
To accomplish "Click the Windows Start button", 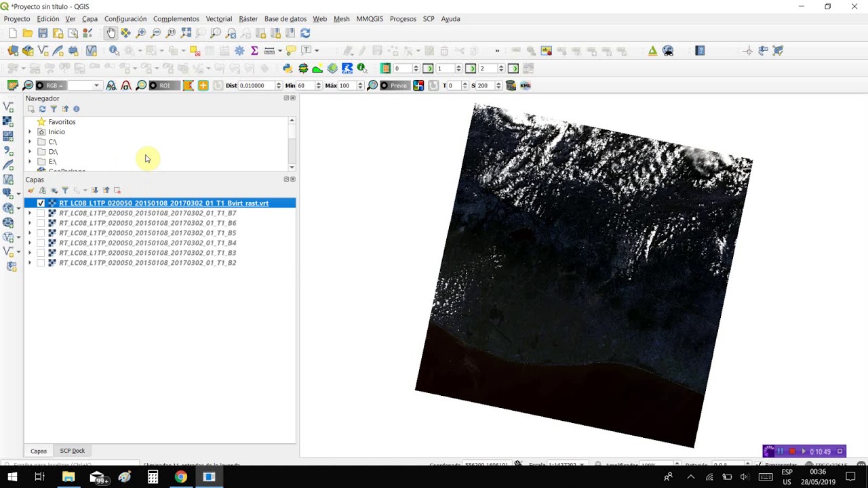I will click(x=12, y=477).
